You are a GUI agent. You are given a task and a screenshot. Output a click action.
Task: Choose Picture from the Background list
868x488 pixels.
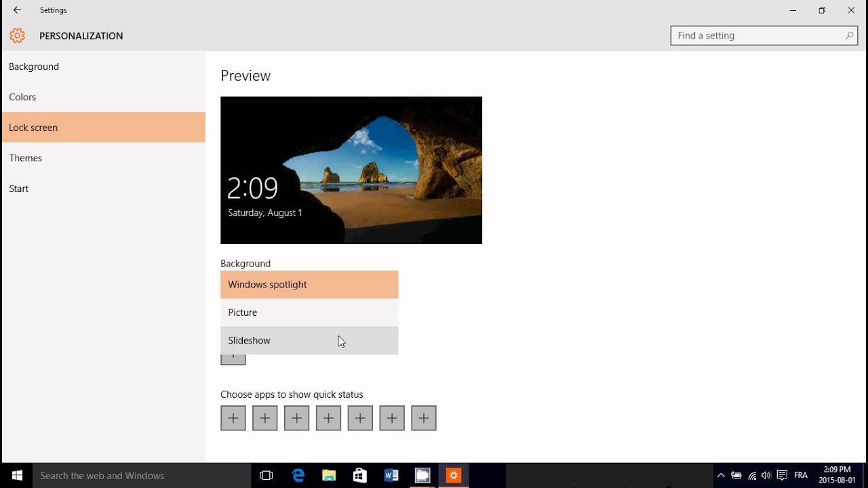[x=309, y=312]
